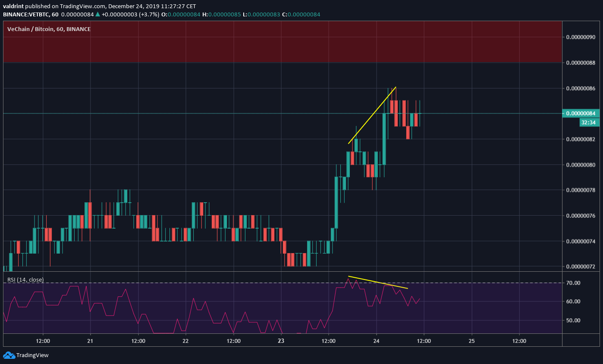Click price axis label 0.00000082
Image resolution: width=603 pixels, height=364 pixels.
tap(581, 139)
